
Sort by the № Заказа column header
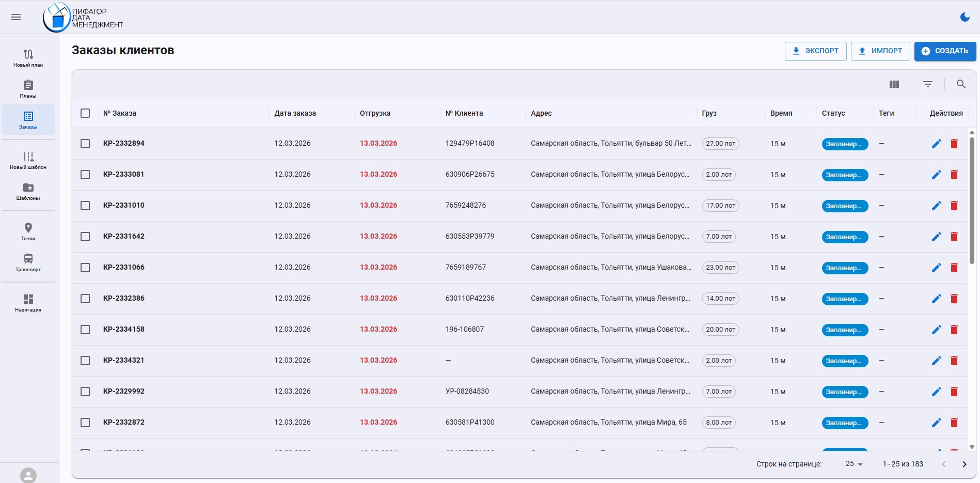coord(120,113)
